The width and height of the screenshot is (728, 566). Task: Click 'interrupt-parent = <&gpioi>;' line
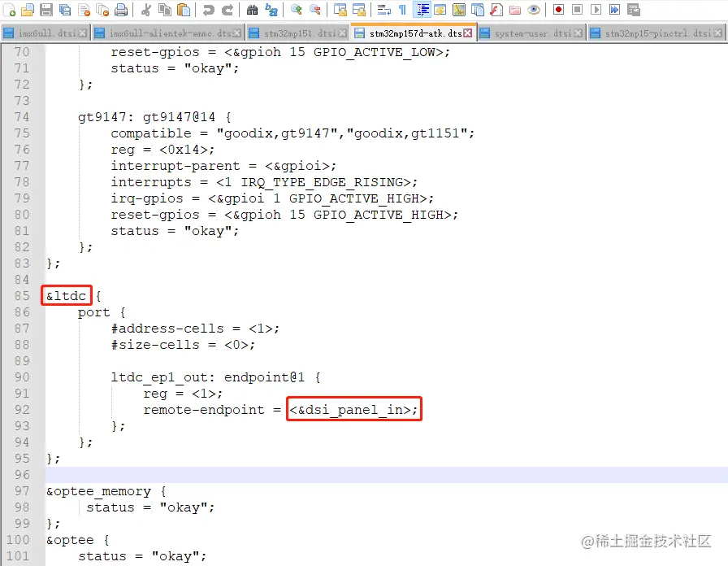click(223, 165)
